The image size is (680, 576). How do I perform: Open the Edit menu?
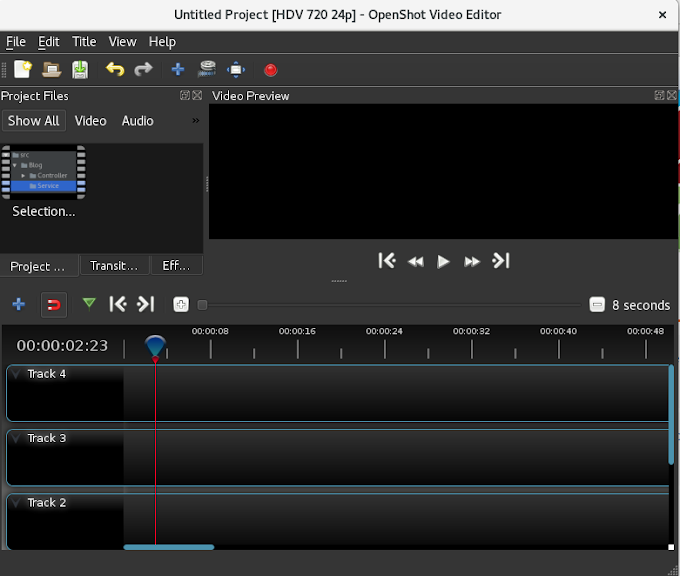pos(49,42)
